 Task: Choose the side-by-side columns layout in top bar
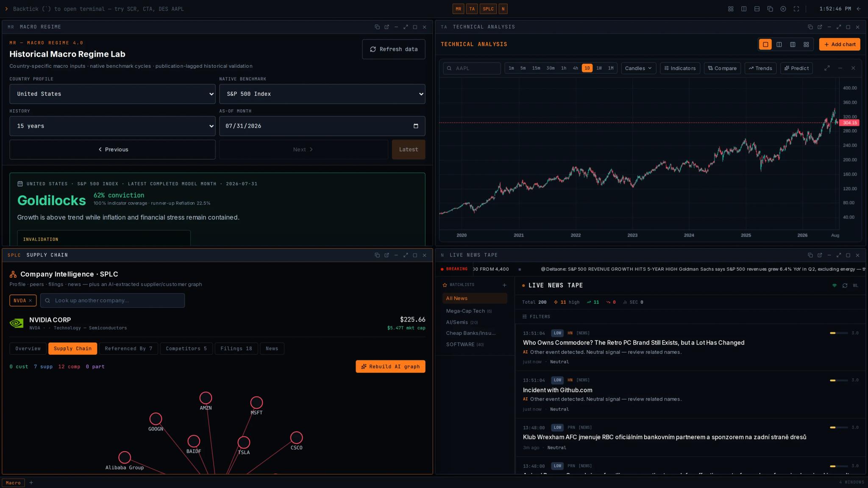(x=744, y=9)
